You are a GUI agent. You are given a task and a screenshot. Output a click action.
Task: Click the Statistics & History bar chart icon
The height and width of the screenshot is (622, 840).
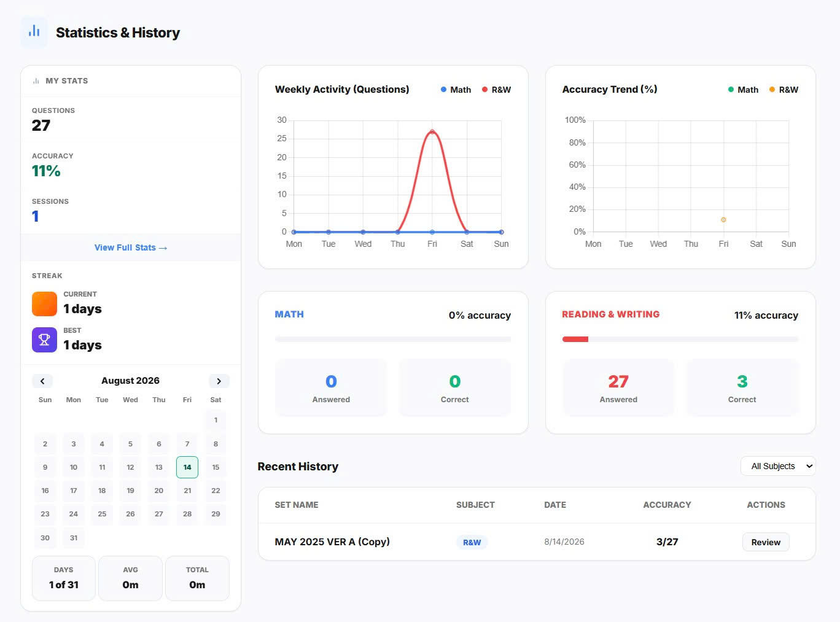34,32
